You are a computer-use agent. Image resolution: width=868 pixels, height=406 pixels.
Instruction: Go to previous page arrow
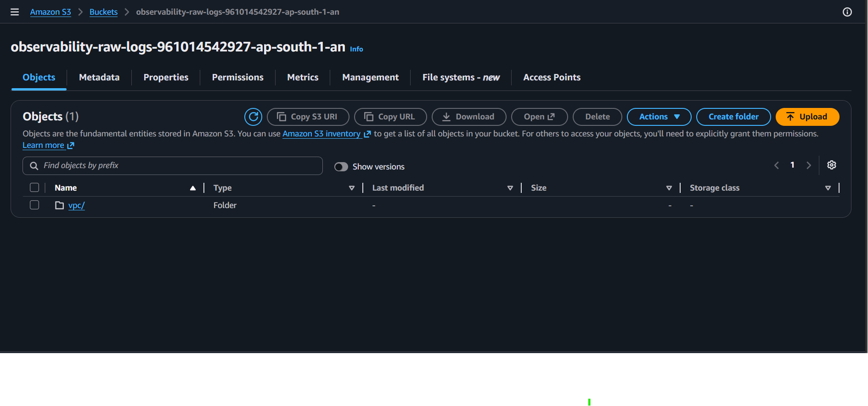pyautogui.click(x=777, y=165)
